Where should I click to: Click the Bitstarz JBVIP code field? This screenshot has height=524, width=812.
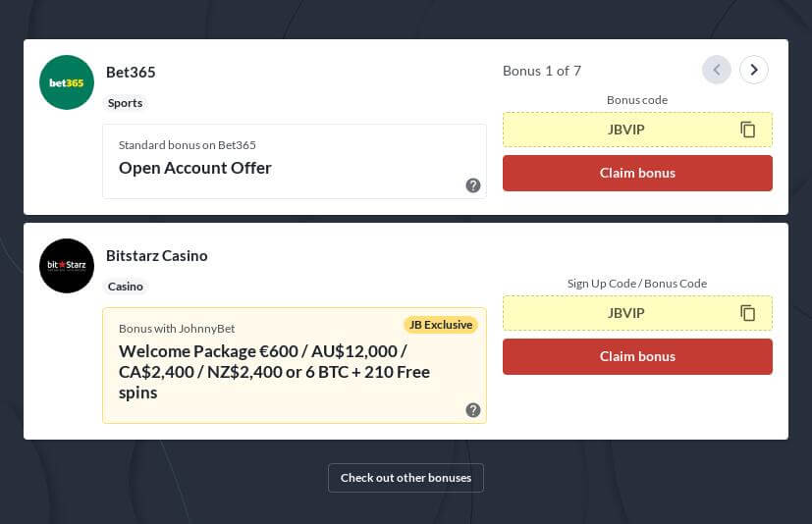(x=625, y=313)
